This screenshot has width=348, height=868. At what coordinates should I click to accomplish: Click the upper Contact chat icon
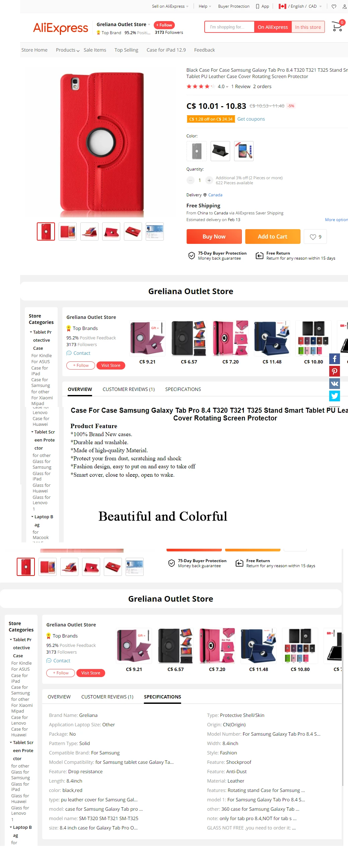[69, 353]
